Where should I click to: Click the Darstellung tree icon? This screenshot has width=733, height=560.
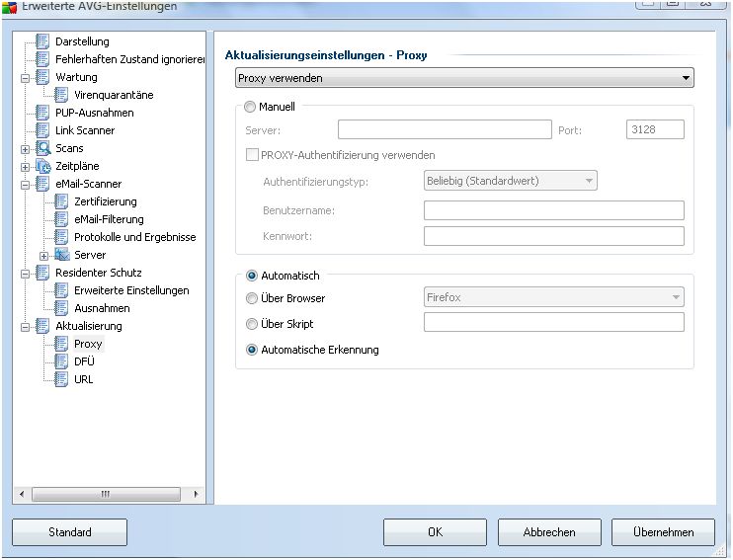point(42,41)
